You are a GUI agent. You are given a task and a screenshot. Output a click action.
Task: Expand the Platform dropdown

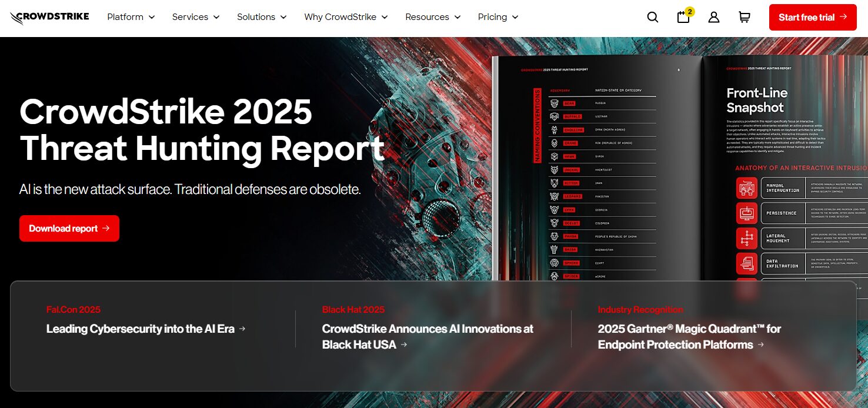(x=131, y=17)
